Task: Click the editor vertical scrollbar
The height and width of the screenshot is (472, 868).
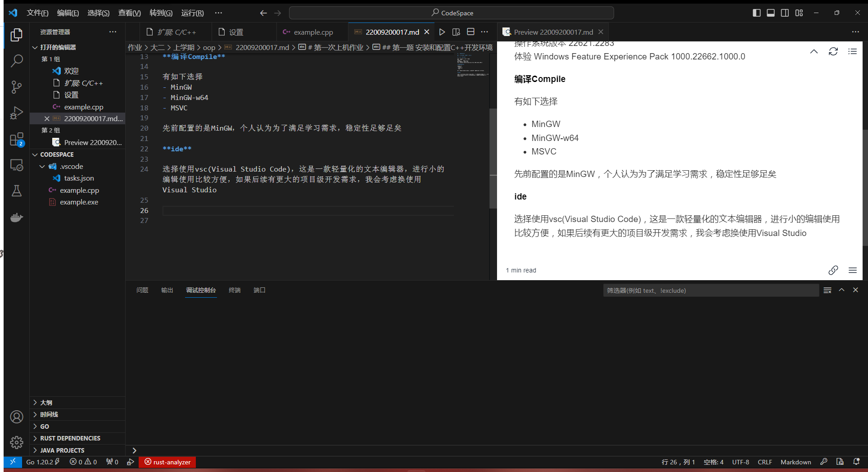Action: (x=493, y=158)
